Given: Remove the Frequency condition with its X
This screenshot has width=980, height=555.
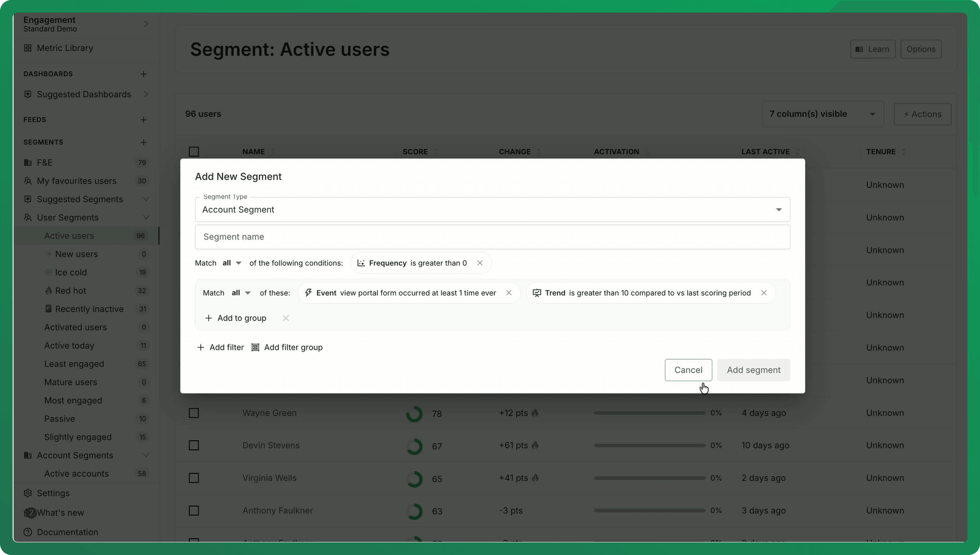Looking at the screenshot, I should (480, 263).
